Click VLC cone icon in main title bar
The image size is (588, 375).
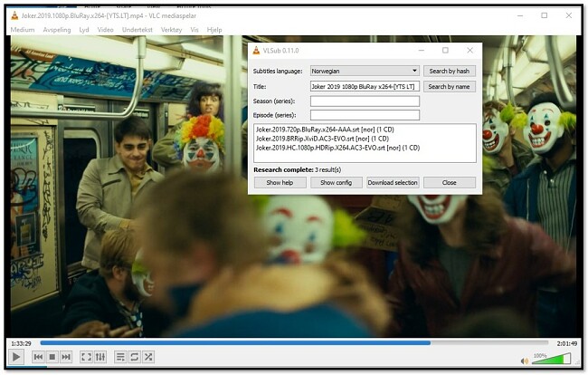pyautogui.click(x=14, y=15)
